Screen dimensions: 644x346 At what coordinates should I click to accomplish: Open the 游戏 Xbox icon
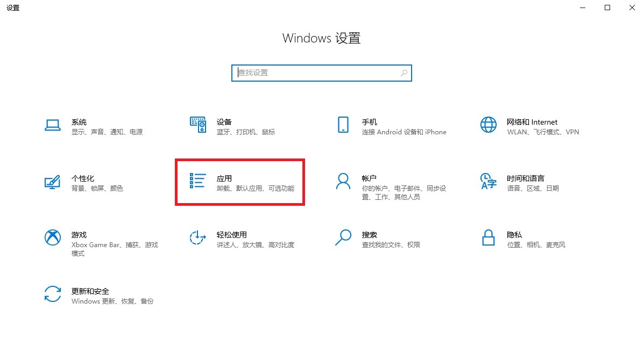(x=53, y=237)
